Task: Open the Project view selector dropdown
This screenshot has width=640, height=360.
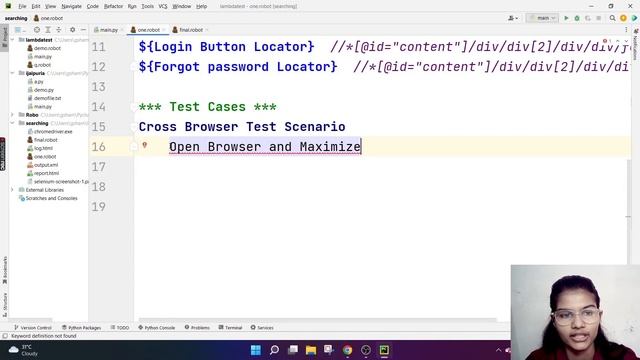Action: [x=20, y=30]
